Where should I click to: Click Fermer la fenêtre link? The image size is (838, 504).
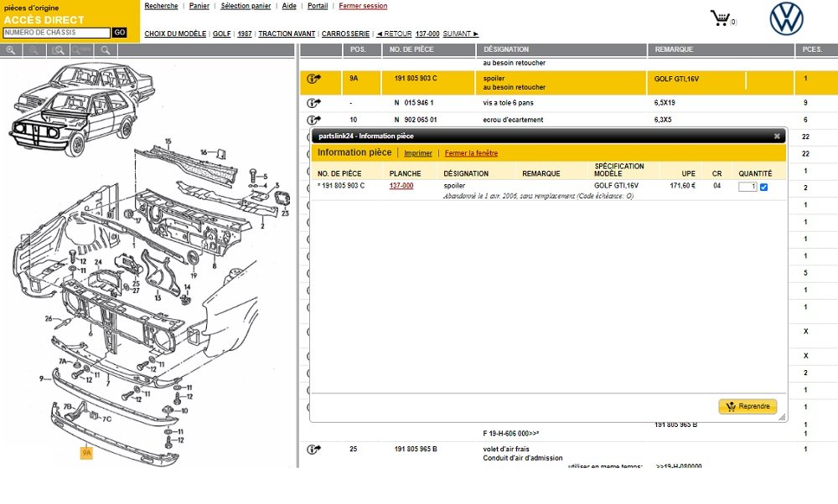click(x=471, y=153)
